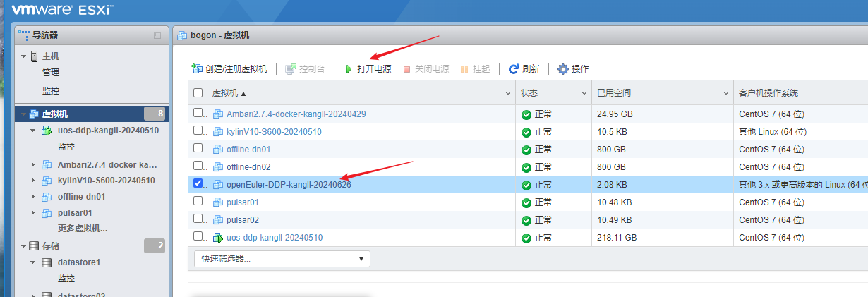Open the 状态 column header dropdown arrow
The height and width of the screenshot is (297, 868).
[584, 93]
